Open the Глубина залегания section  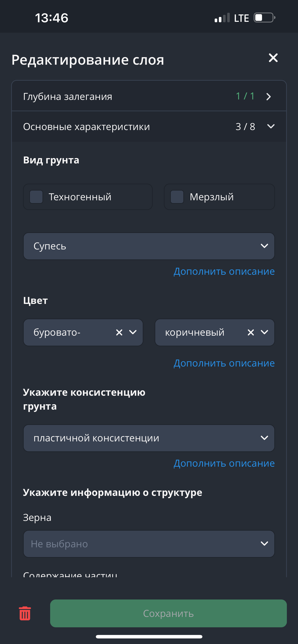click(68, 97)
